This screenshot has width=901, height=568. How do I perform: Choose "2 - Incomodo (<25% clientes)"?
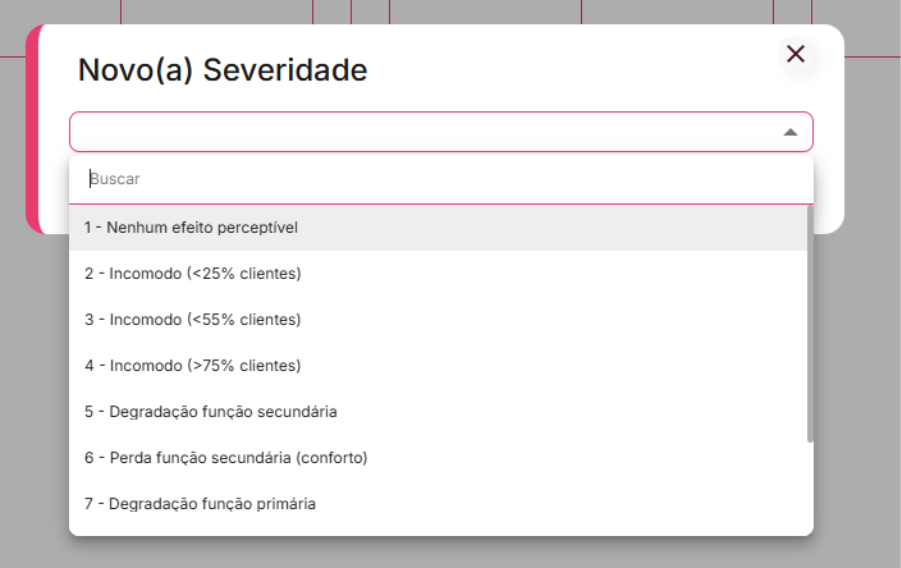pyautogui.click(x=192, y=274)
